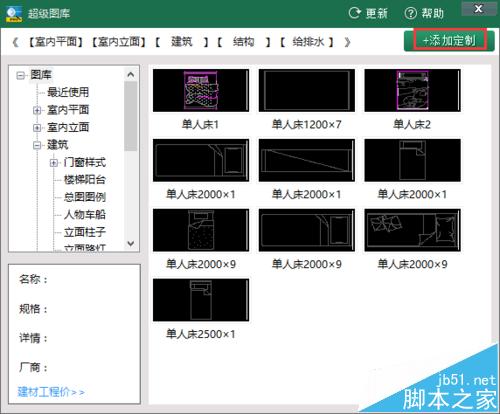500x414 pixels.
Task: Select the 单人床2 thumbnail
Action: (413, 90)
